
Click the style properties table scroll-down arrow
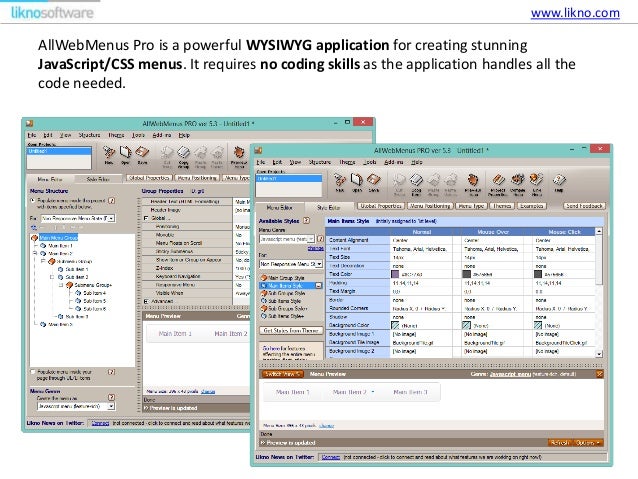(599, 354)
